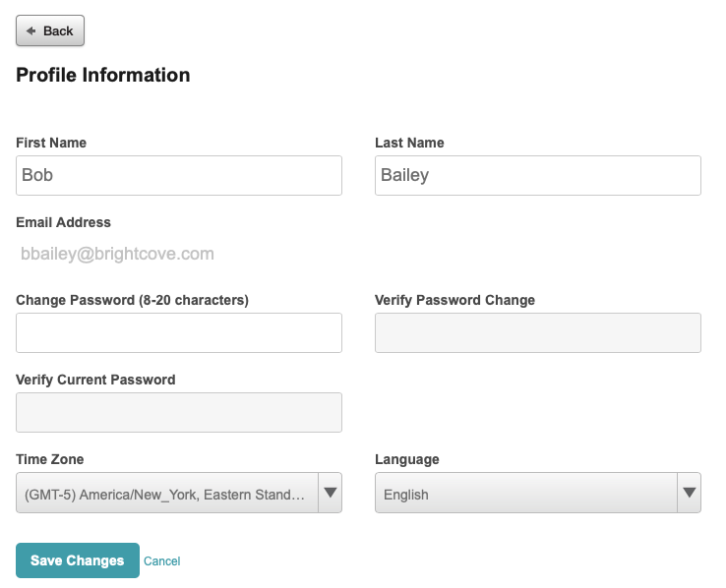Open the Language dropdown showing English
The height and width of the screenshot is (588, 726).
coord(537,493)
